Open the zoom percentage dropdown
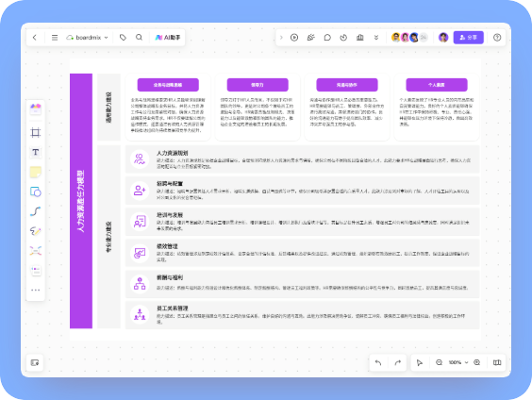 457,362
